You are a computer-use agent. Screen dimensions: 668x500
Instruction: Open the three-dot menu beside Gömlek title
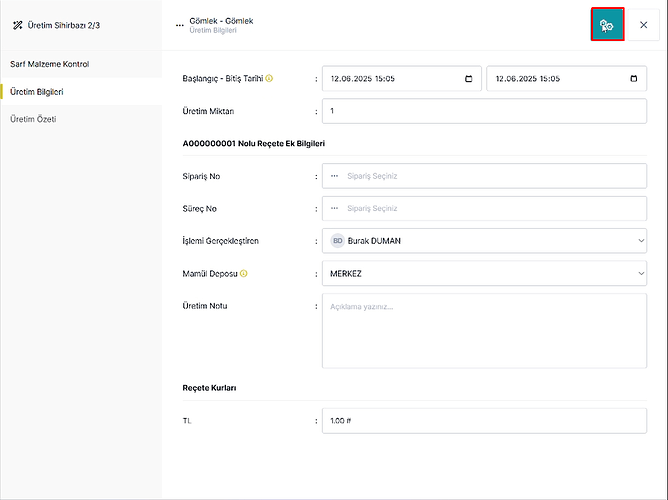click(179, 25)
